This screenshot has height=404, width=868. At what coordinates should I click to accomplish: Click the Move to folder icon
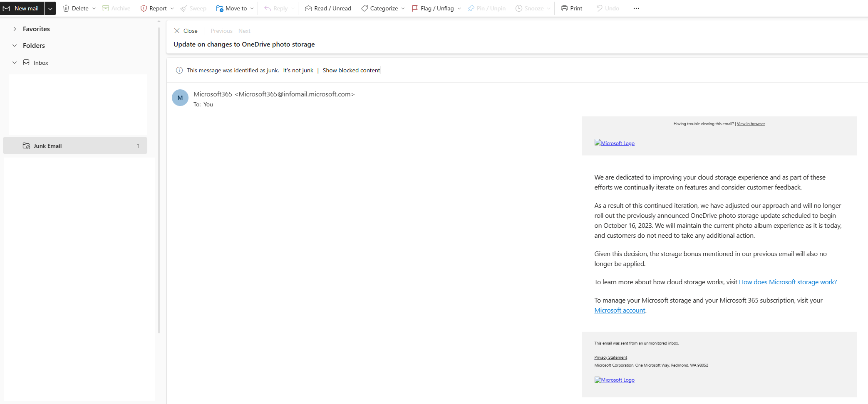pyautogui.click(x=220, y=8)
